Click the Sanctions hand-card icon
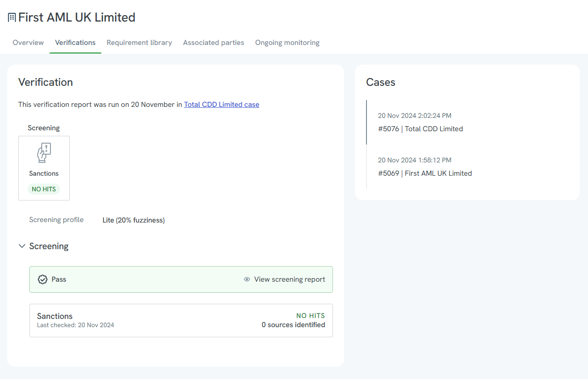The image size is (588, 379). [x=44, y=153]
